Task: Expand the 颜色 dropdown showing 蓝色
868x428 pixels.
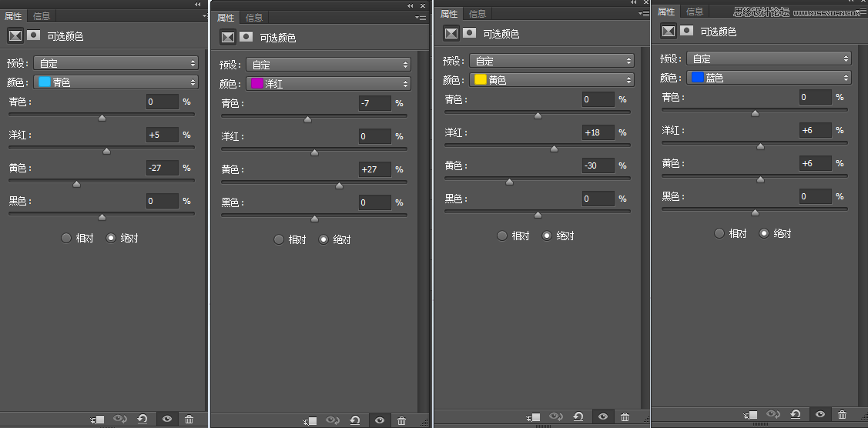Action: point(769,78)
